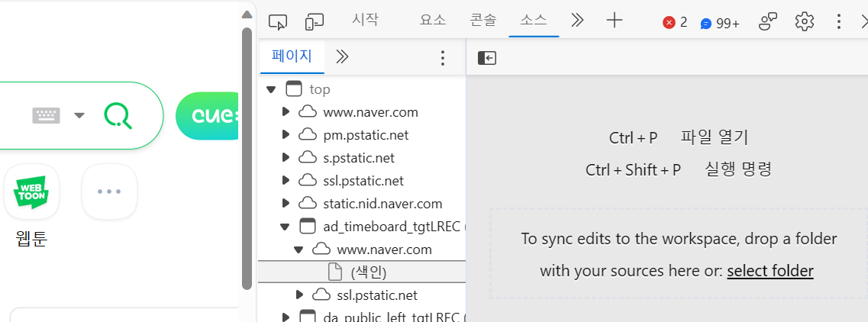This screenshot has height=322, width=868.
Task: Click Naver green search magnifier icon
Action: pyautogui.click(x=118, y=116)
